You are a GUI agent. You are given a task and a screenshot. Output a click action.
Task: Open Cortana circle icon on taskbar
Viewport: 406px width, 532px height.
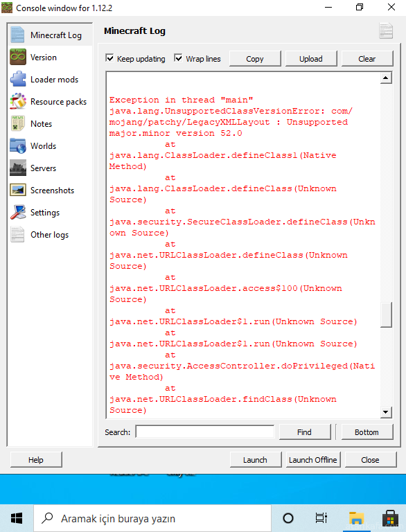click(x=288, y=518)
